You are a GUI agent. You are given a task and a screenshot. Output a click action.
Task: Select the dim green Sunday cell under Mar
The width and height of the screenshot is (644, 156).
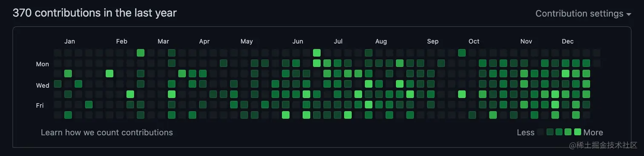172,53
